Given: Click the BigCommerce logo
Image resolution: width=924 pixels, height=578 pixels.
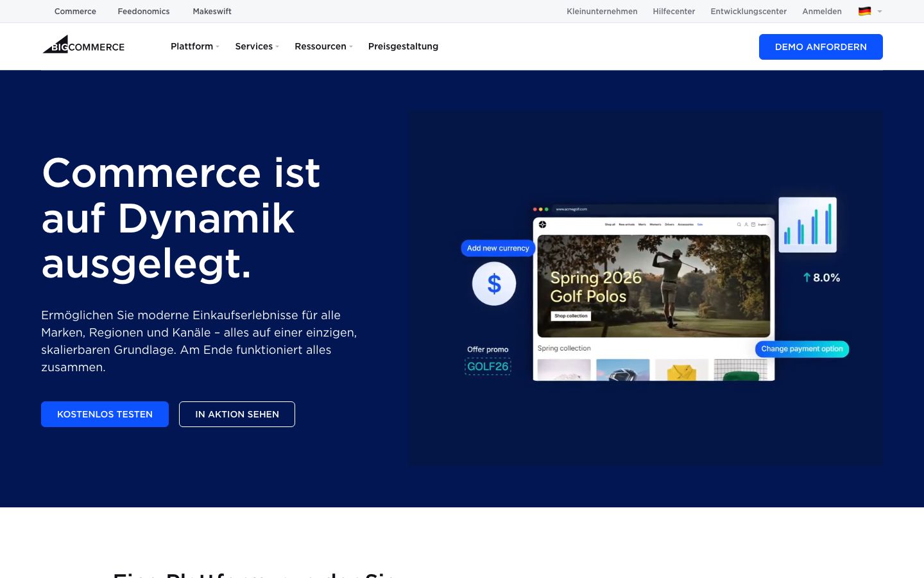Looking at the screenshot, I should [x=83, y=45].
